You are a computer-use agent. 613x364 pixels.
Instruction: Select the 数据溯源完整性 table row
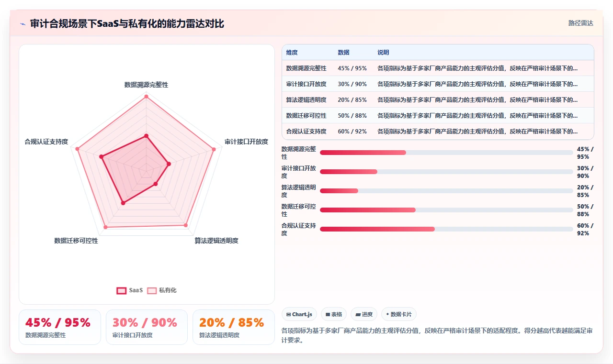[438, 68]
